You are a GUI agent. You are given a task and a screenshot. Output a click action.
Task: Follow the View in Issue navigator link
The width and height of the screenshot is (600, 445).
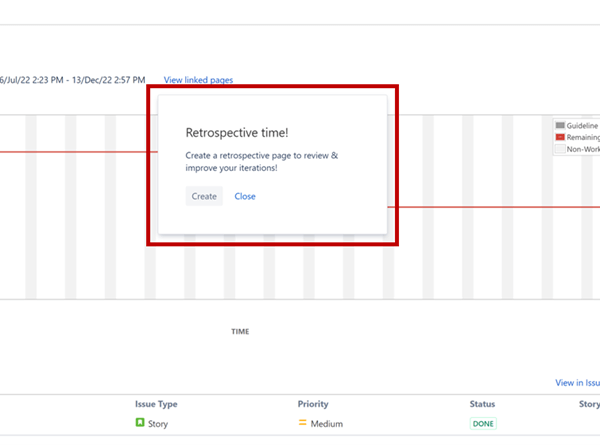(577, 383)
